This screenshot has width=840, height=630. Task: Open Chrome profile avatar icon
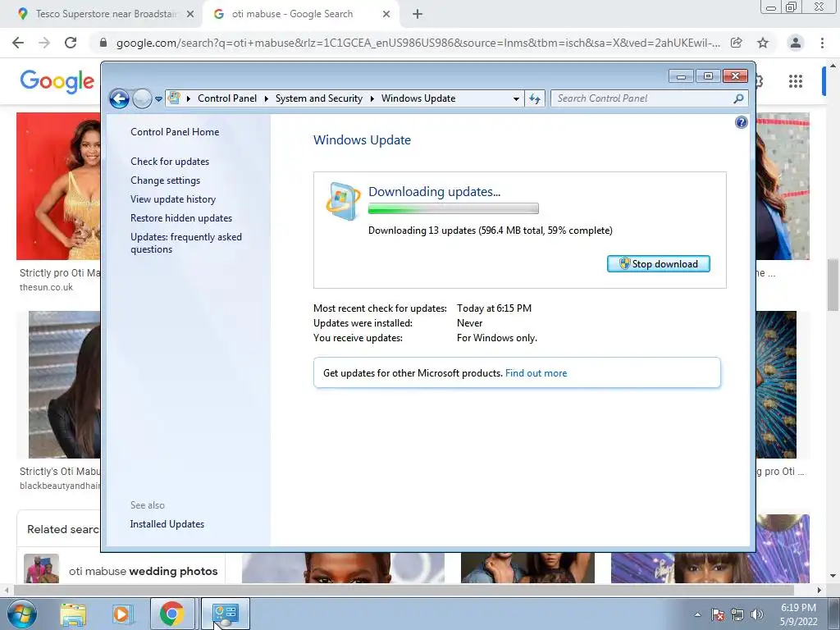click(796, 43)
